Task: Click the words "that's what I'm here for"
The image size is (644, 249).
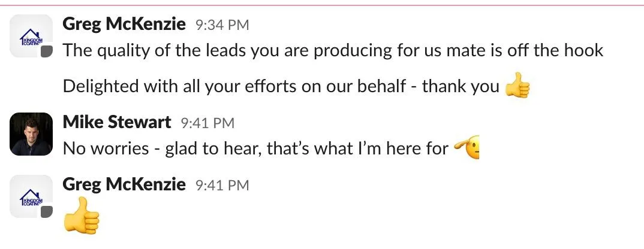Action: [357, 148]
